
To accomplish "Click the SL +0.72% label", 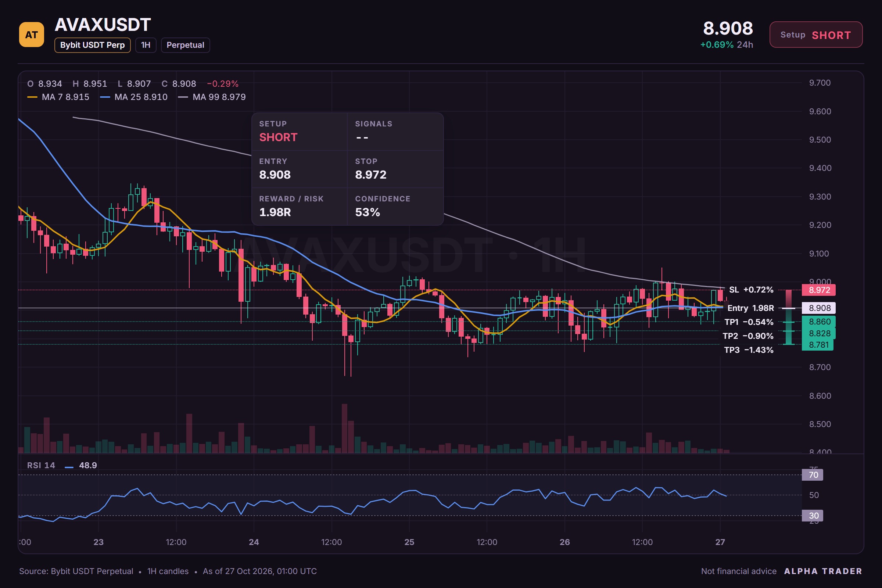I will point(751,290).
